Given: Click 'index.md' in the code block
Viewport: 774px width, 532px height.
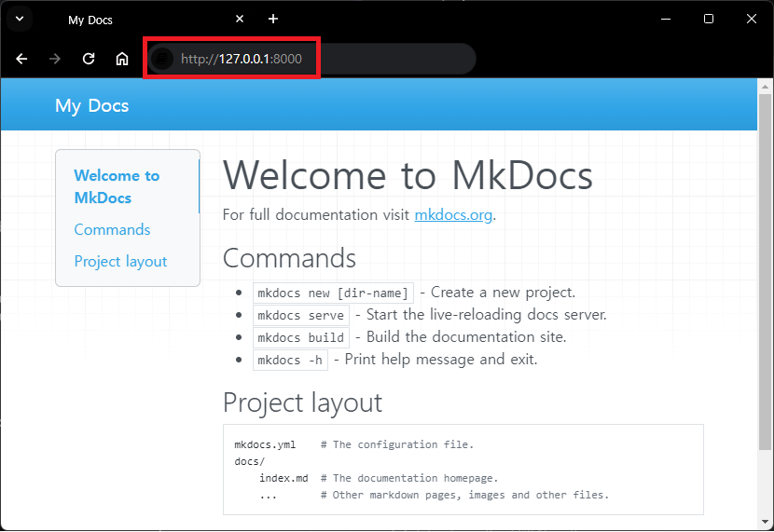Looking at the screenshot, I should [x=283, y=478].
